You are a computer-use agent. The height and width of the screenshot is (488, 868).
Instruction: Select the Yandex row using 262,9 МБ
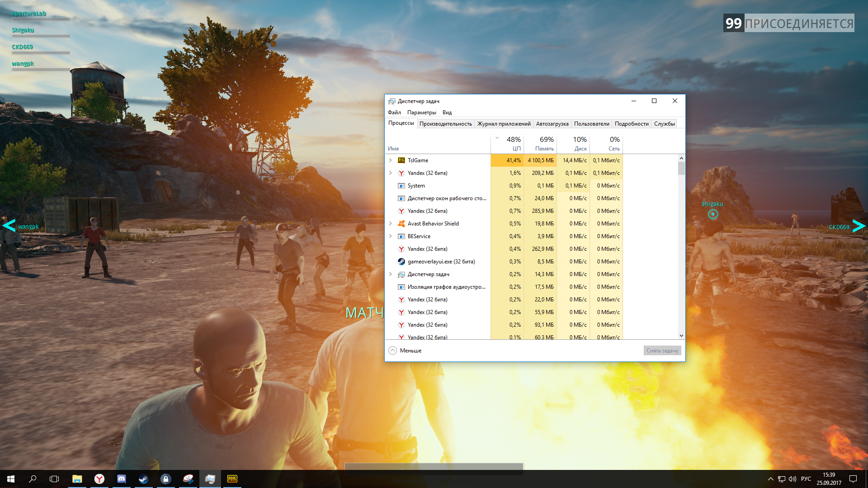click(x=504, y=249)
